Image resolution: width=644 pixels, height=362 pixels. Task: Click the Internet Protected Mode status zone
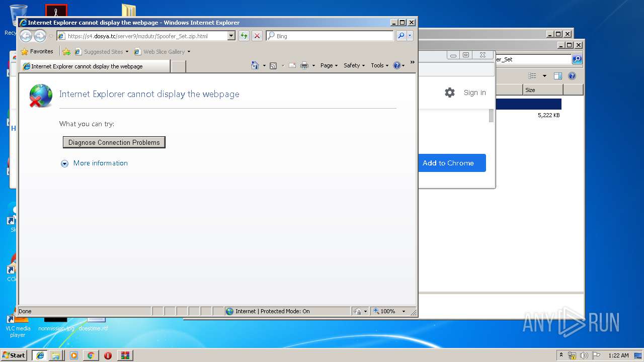point(287,311)
